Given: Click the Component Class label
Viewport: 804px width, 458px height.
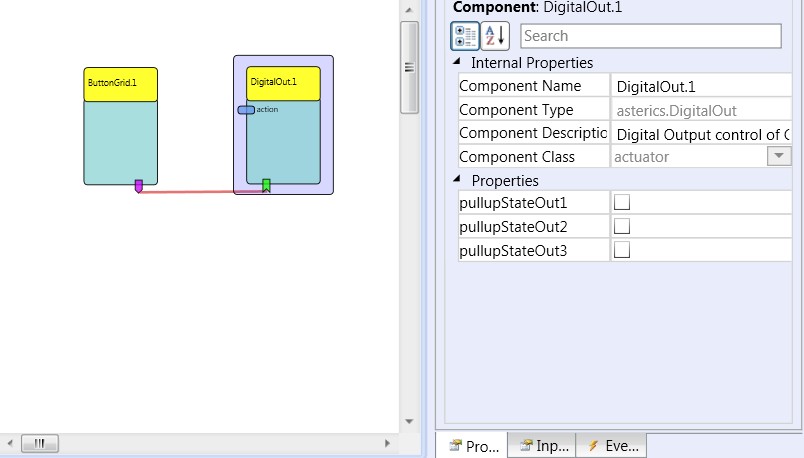Looking at the screenshot, I should tap(517, 156).
